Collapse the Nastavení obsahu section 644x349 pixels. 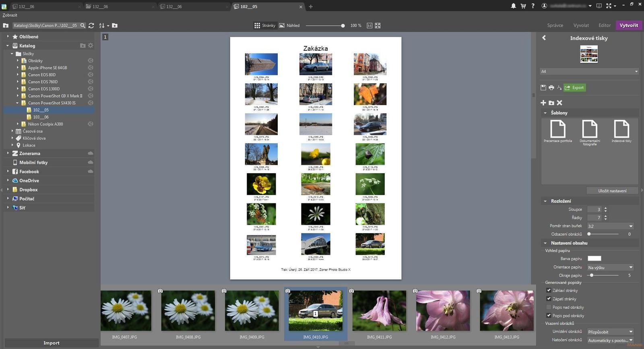click(x=545, y=243)
